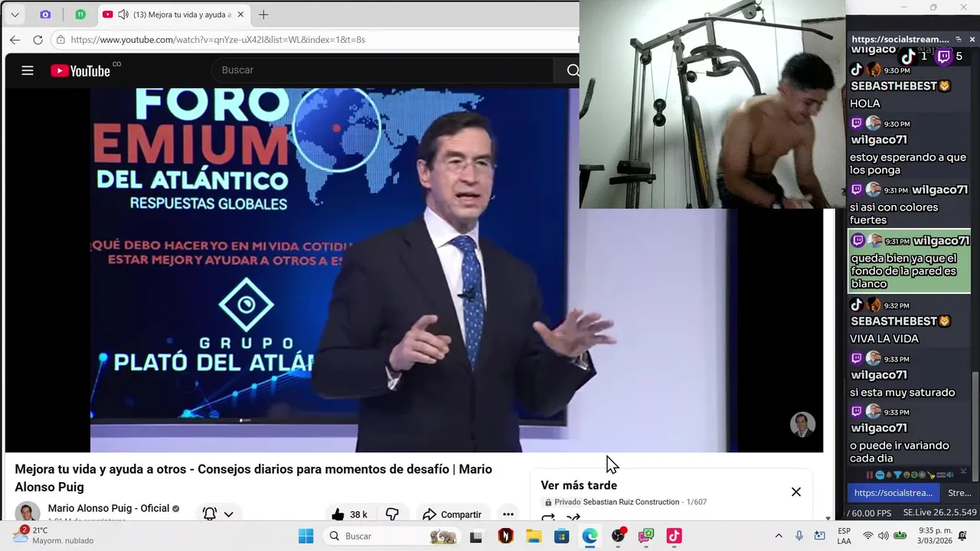Go to the YouTube home logo
The height and width of the screenshot is (551, 980).
tap(80, 70)
